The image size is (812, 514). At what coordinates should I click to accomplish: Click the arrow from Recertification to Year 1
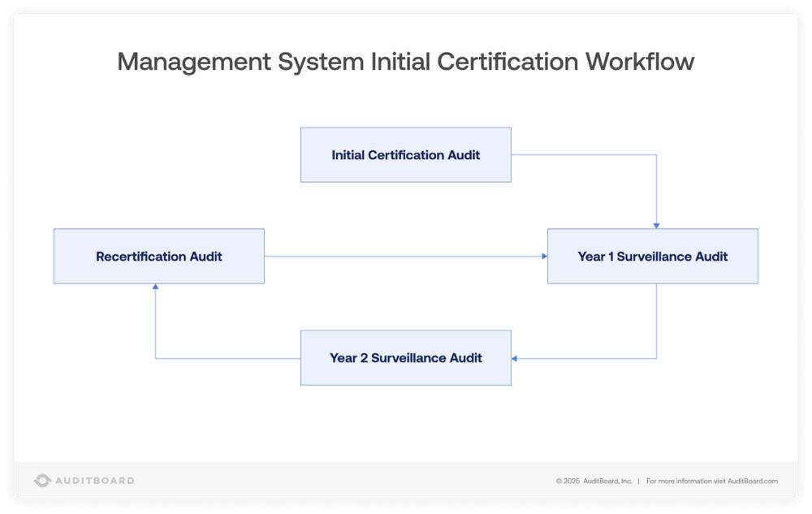(406, 256)
